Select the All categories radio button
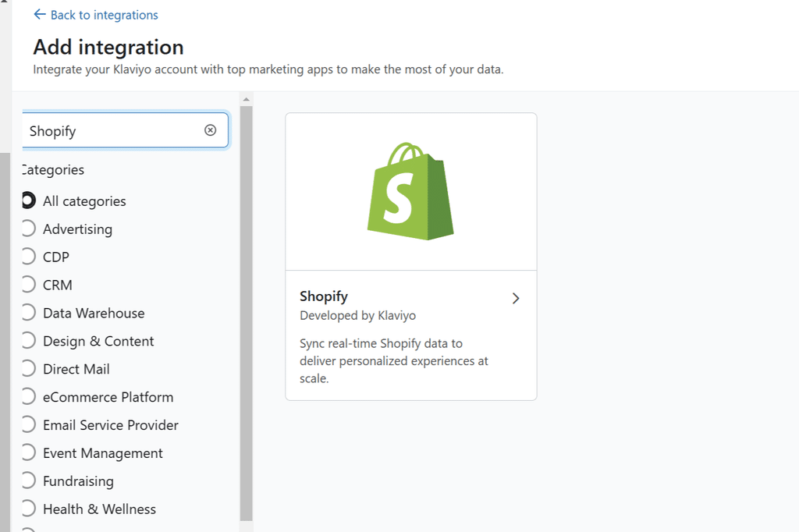The width and height of the screenshot is (799, 532). [28, 200]
